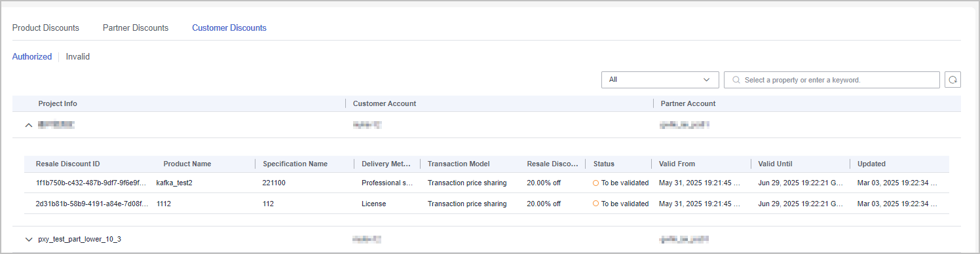Expand the pxy_test_part_lower_10_3 project row
Viewport: 980px width, 254px height.
tap(28, 240)
